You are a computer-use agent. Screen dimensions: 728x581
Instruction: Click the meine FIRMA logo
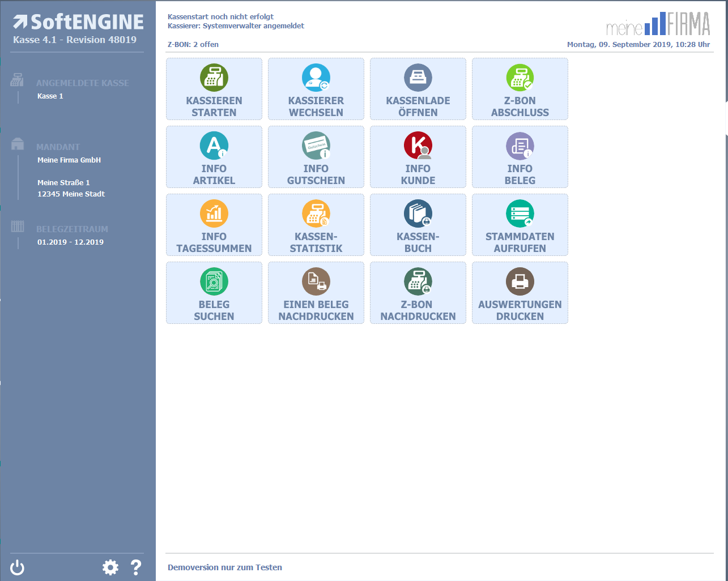(x=658, y=24)
